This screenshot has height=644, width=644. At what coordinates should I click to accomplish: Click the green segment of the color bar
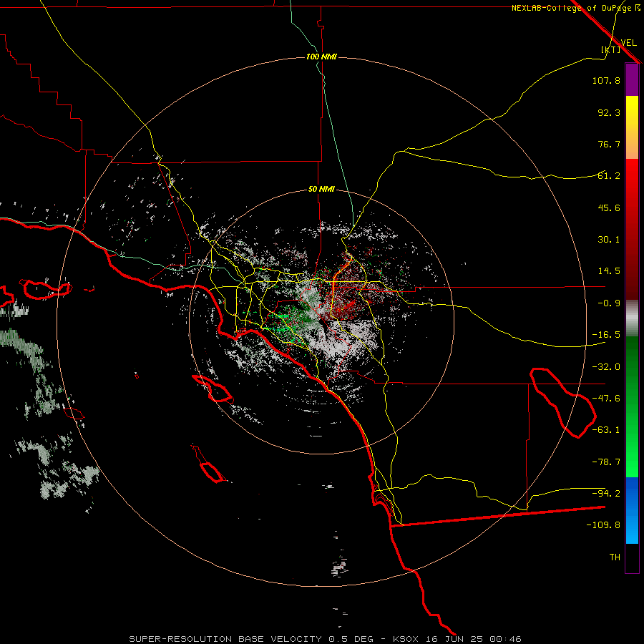point(632,406)
